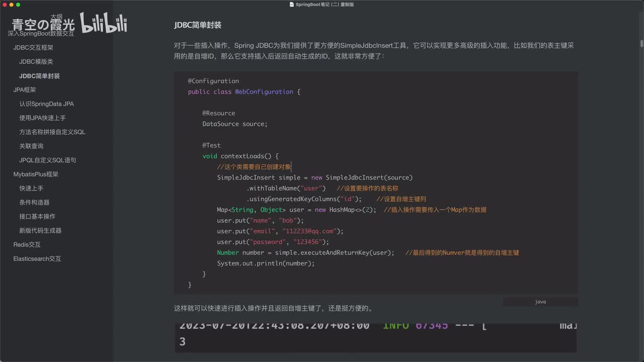The image size is (644, 362).
Task: Click the @Configuration annotation line in code
Action: tap(213, 81)
